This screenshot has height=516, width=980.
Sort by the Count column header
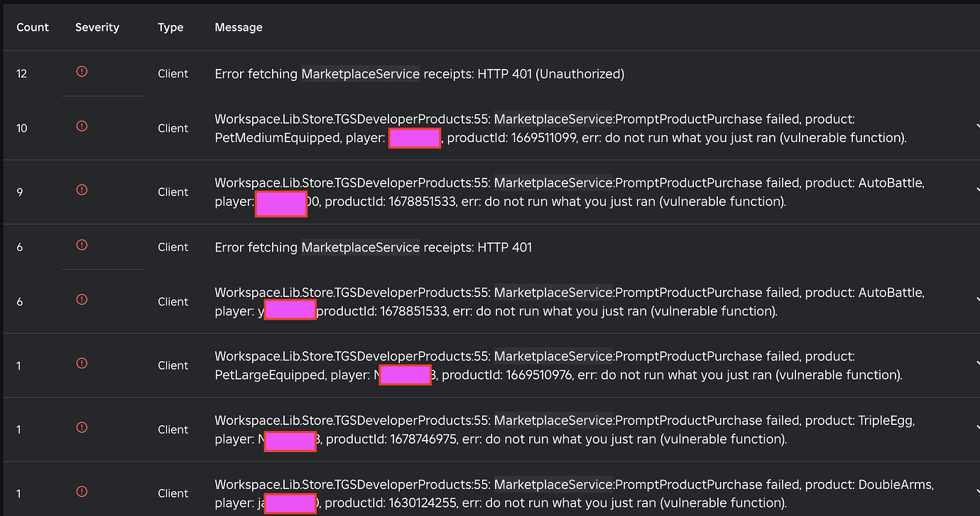tap(33, 27)
